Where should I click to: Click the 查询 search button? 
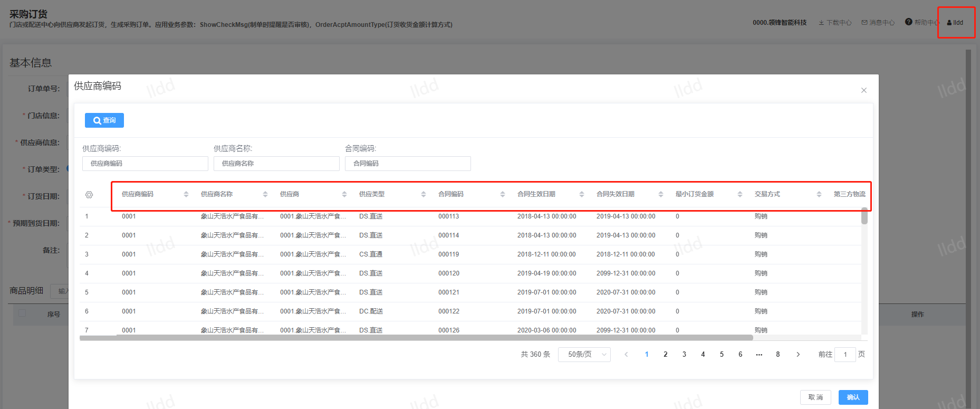(x=104, y=120)
